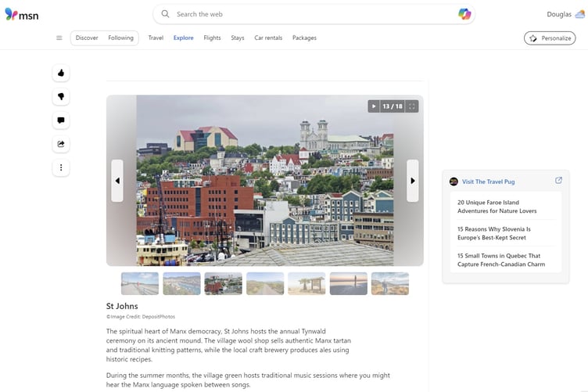Click the Visit The Travel Pug link
Image resolution: width=588 pixels, height=392 pixels.
[488, 182]
